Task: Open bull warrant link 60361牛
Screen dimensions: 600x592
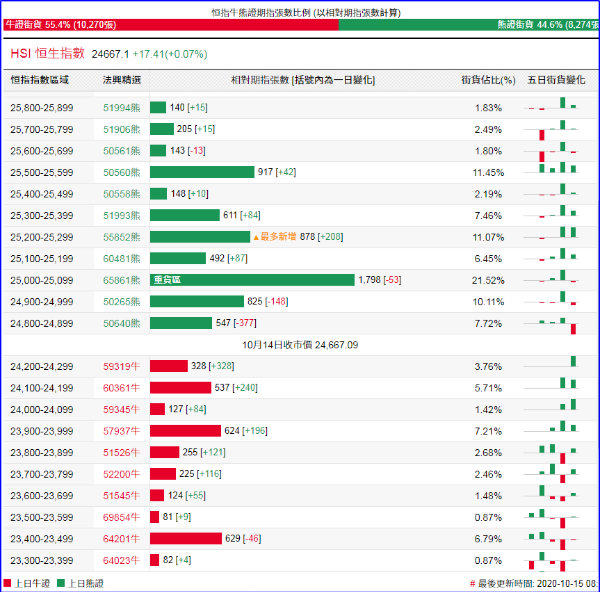Action: 121,388
